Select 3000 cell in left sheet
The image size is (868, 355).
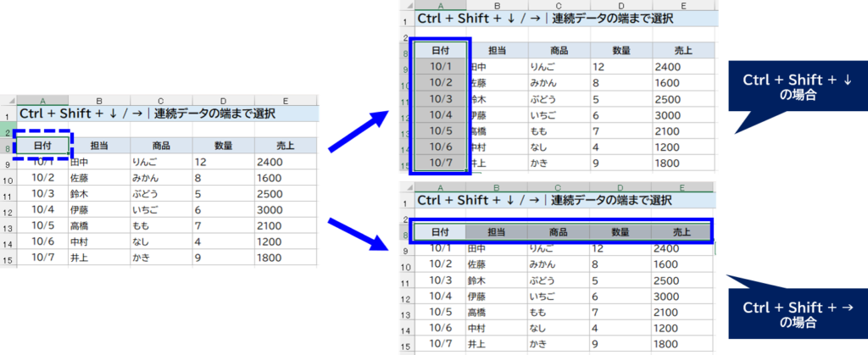(286, 210)
